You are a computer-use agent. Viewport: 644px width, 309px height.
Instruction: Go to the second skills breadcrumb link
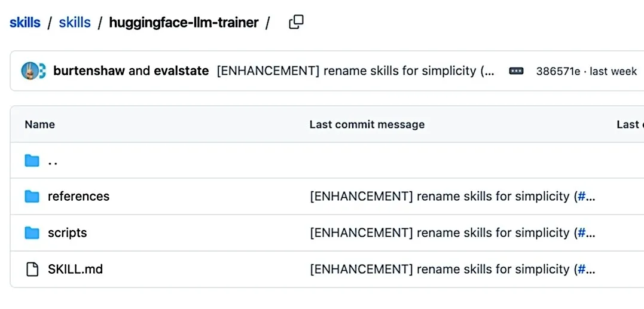pos(75,22)
